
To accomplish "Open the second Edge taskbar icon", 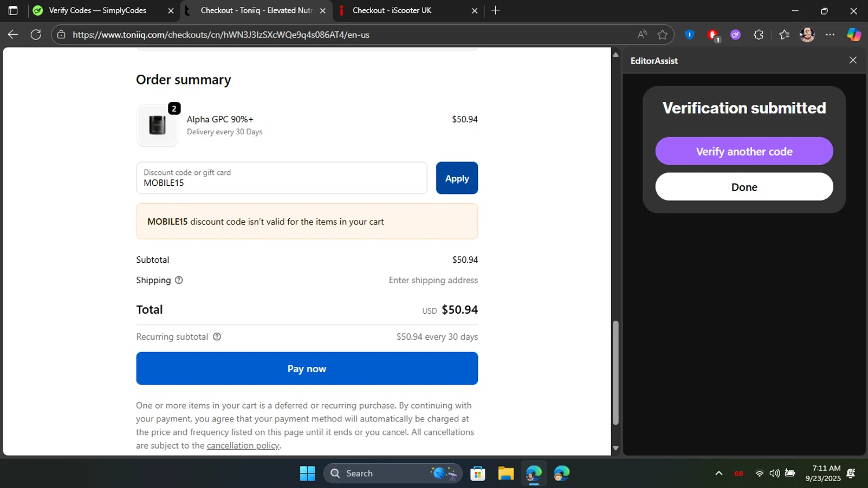I will point(561,474).
